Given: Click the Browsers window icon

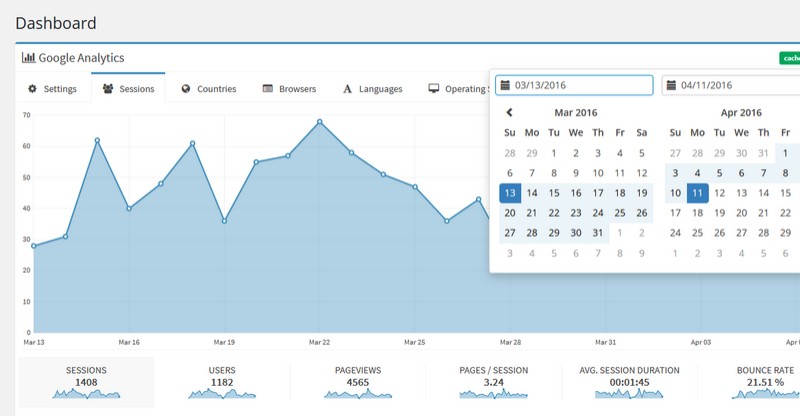Looking at the screenshot, I should (x=268, y=89).
